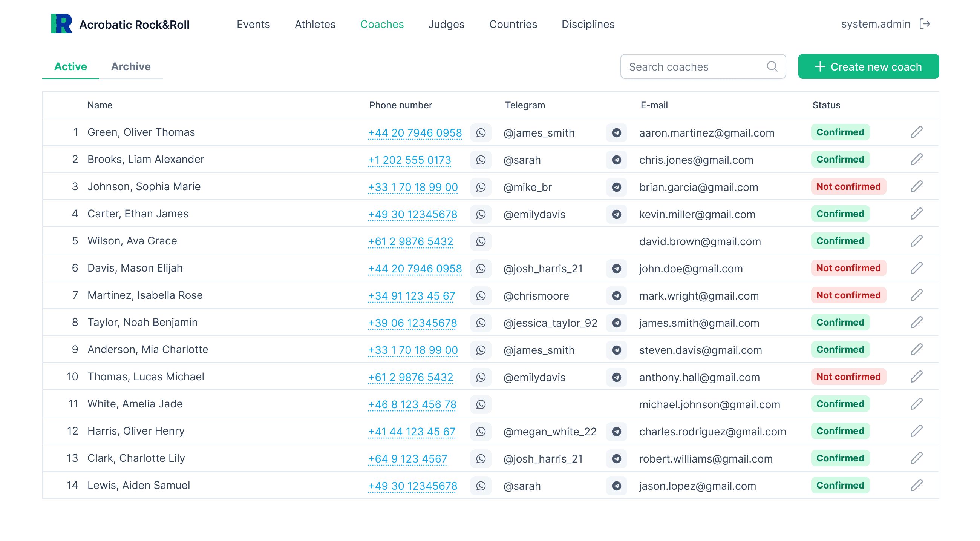Open WhatsApp for White, Amelia Jade

coord(481,404)
